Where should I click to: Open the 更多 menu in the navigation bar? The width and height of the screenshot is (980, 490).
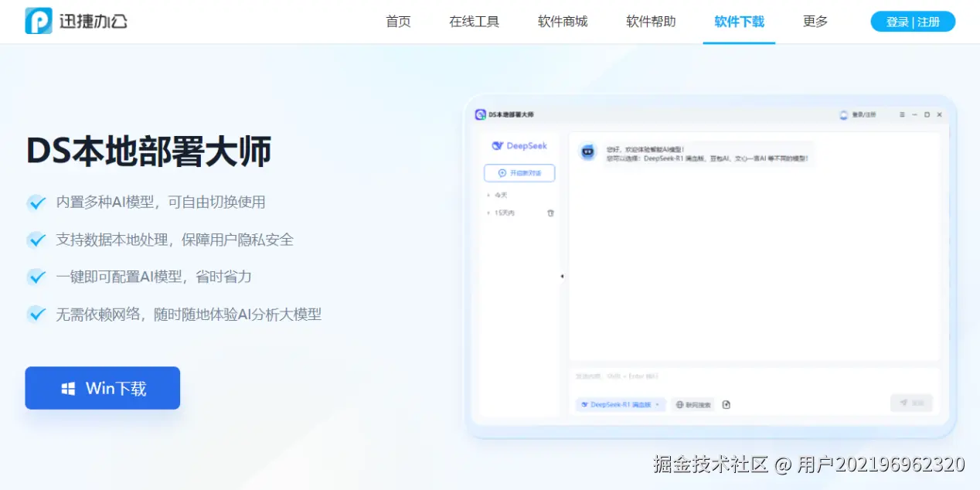tap(814, 22)
